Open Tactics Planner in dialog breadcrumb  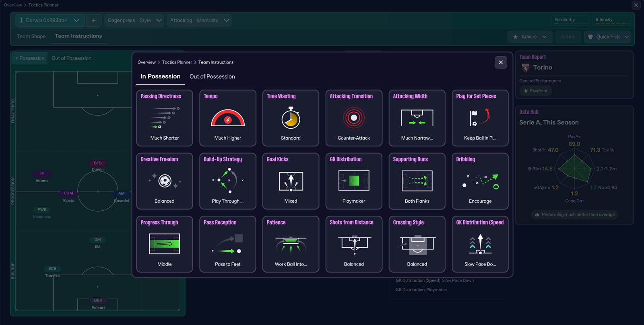coord(177,62)
